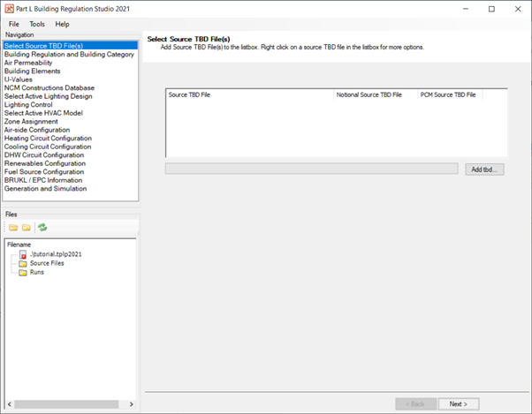This screenshot has width=532, height=414.
Task: Click the open folder icon in Files toolbar
Action: [x=13, y=228]
